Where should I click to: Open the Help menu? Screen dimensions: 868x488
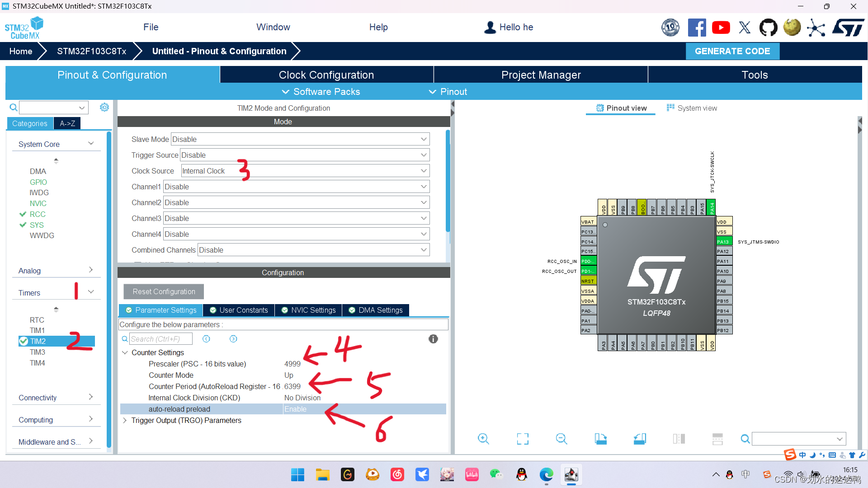tap(378, 27)
